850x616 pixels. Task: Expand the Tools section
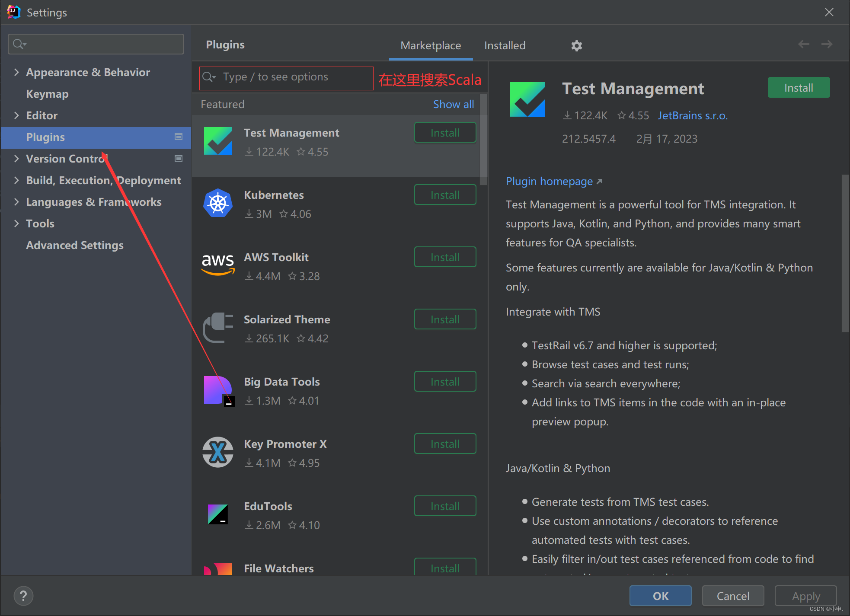coord(16,223)
